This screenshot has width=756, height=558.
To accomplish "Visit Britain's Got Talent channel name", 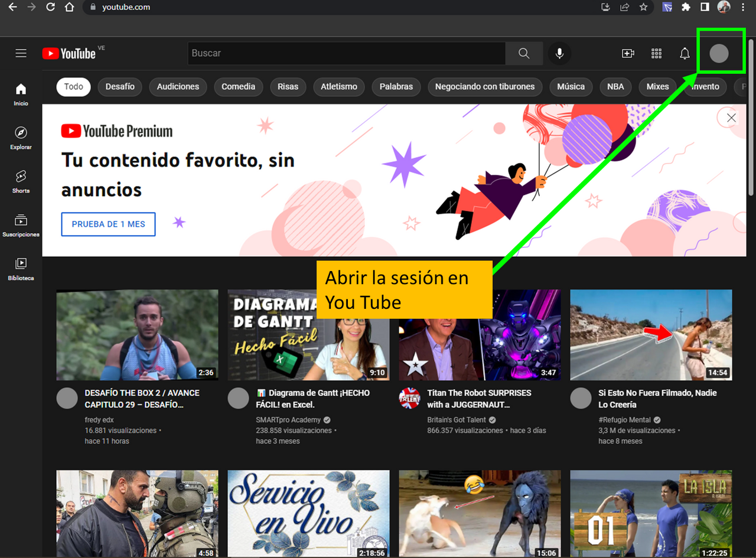I will (457, 420).
